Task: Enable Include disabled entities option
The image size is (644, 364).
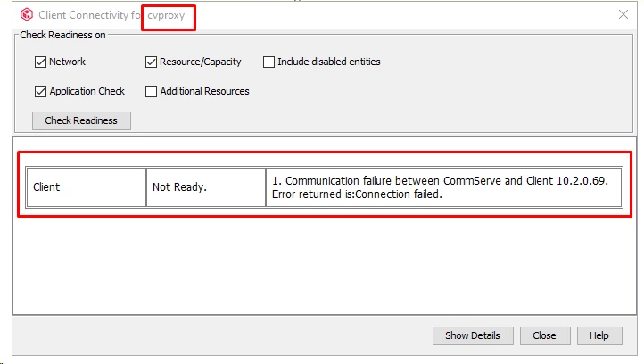Action: [x=268, y=62]
